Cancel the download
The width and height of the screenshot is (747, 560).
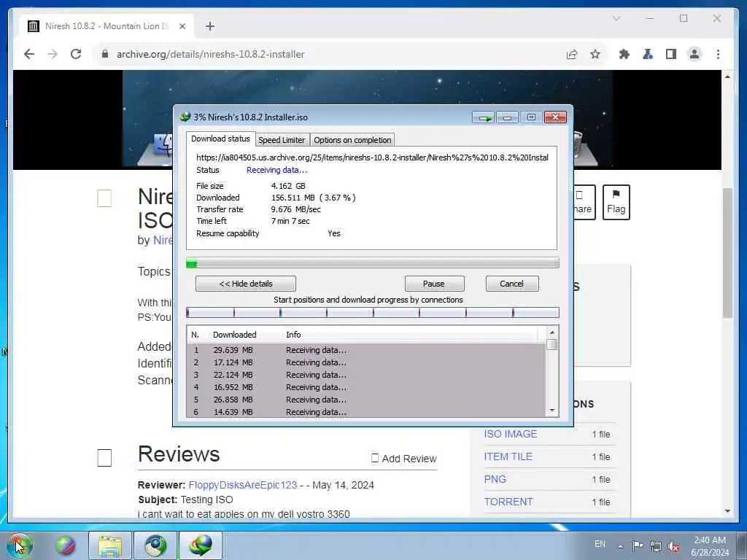(512, 284)
